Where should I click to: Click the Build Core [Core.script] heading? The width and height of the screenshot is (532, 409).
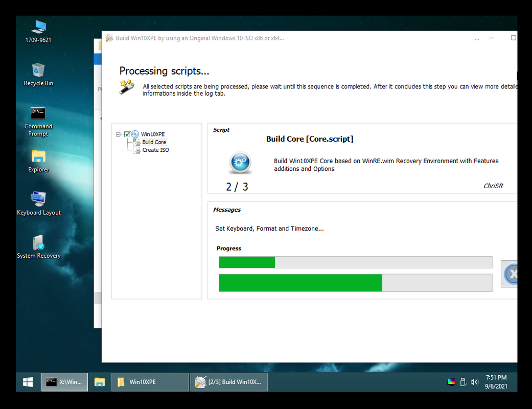point(310,139)
